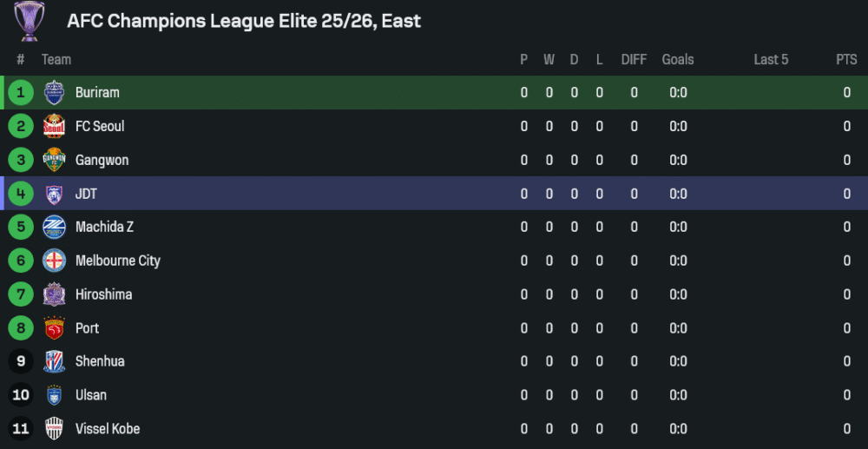Click the Melbourne City club crest
Image resolution: width=868 pixels, height=449 pixels.
(x=54, y=261)
